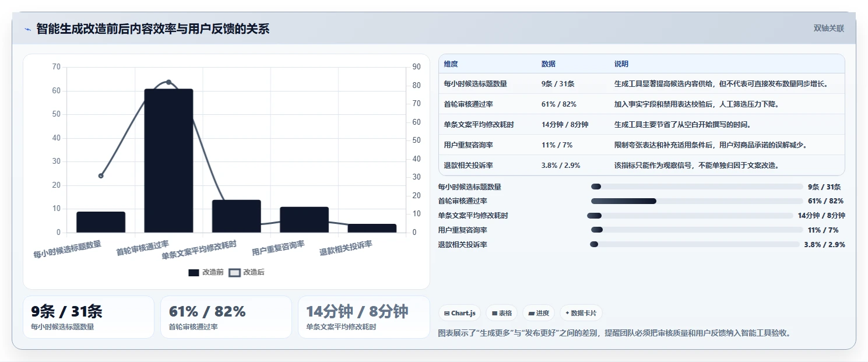
Task: Select the 表格 chip
Action: point(502,313)
